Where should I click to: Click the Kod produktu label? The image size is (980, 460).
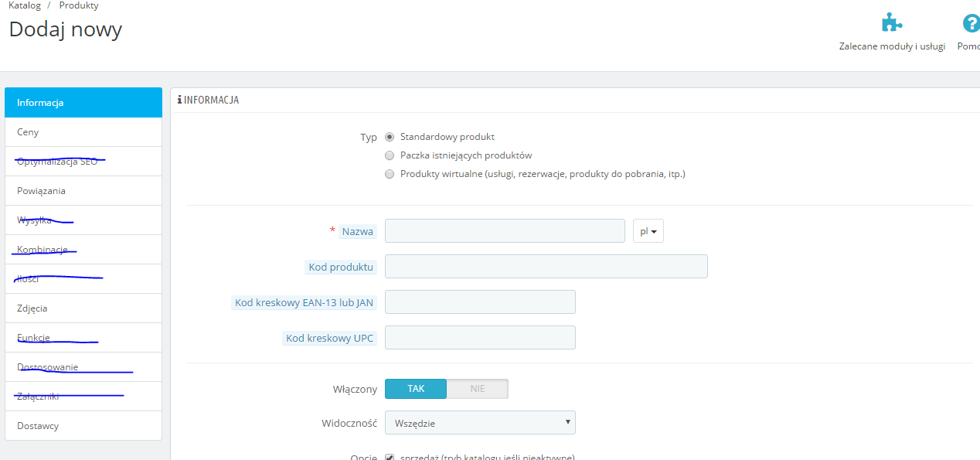[341, 267]
